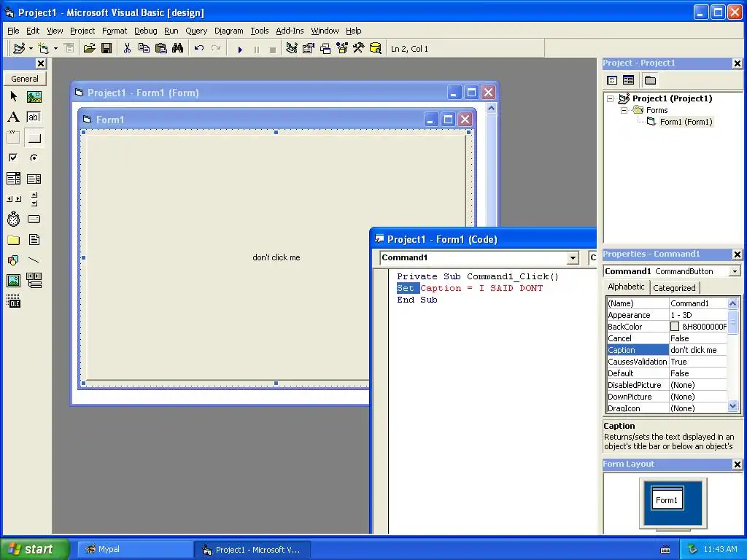
Task: Open Properties Window toolbar icon
Action: point(309,49)
